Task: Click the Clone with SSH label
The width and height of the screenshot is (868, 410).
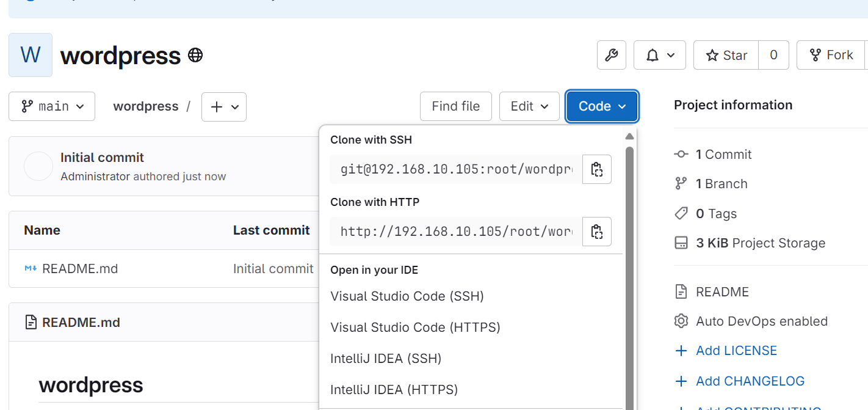Action: click(x=371, y=140)
